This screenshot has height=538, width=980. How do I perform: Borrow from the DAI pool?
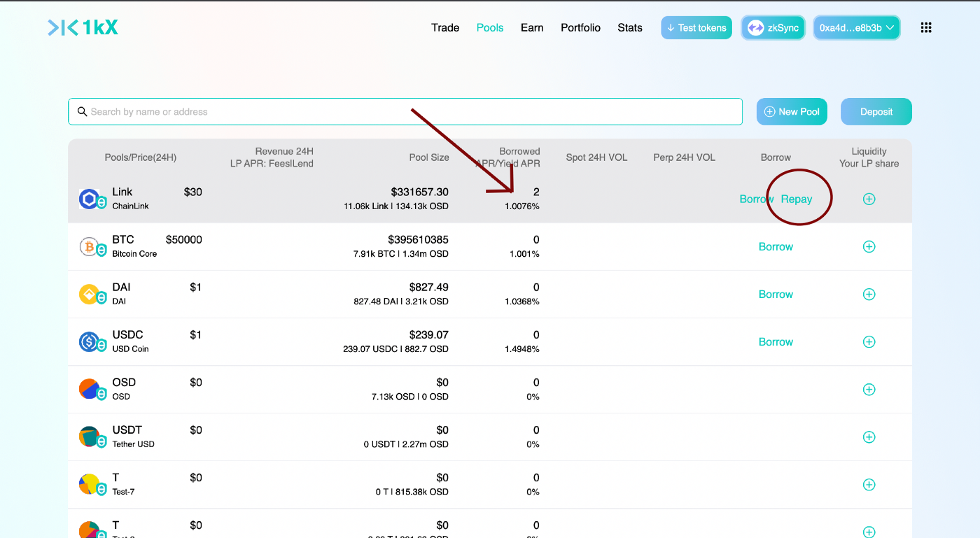coord(776,295)
